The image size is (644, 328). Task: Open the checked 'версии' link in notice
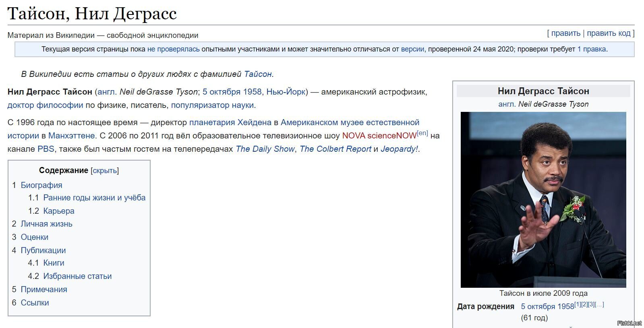[x=412, y=49]
